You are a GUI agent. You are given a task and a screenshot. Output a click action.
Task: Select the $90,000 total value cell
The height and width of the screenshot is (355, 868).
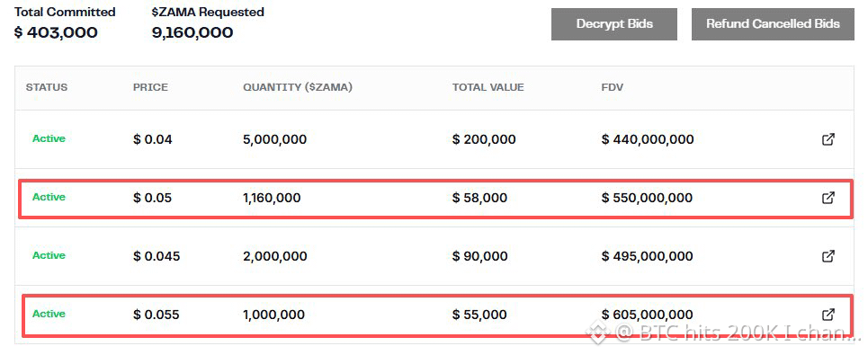point(479,256)
